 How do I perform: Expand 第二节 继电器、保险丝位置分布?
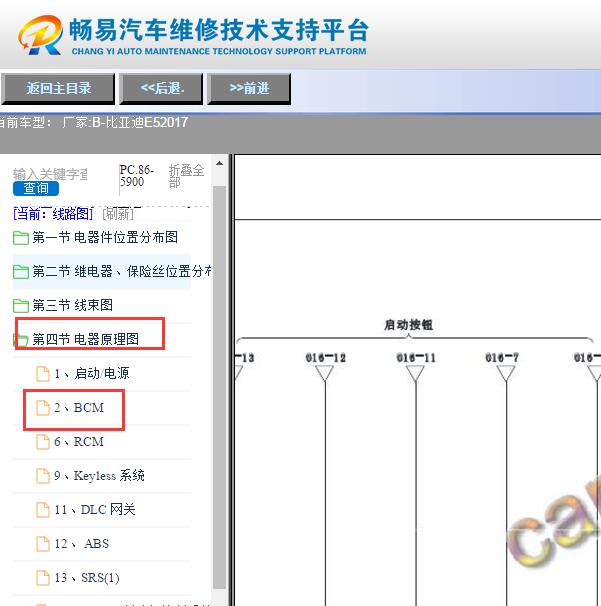tap(121, 271)
